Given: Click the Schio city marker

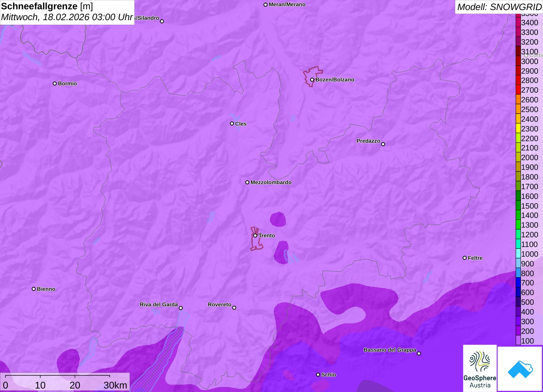Looking at the screenshot, I should point(318,375).
